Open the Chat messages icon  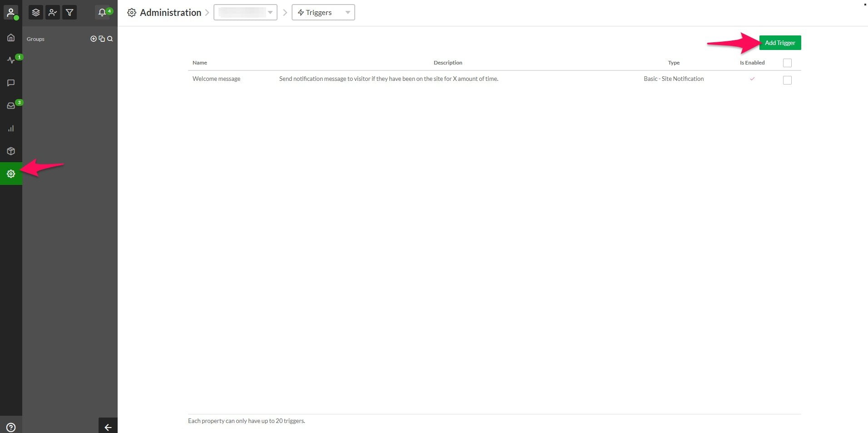click(x=11, y=83)
